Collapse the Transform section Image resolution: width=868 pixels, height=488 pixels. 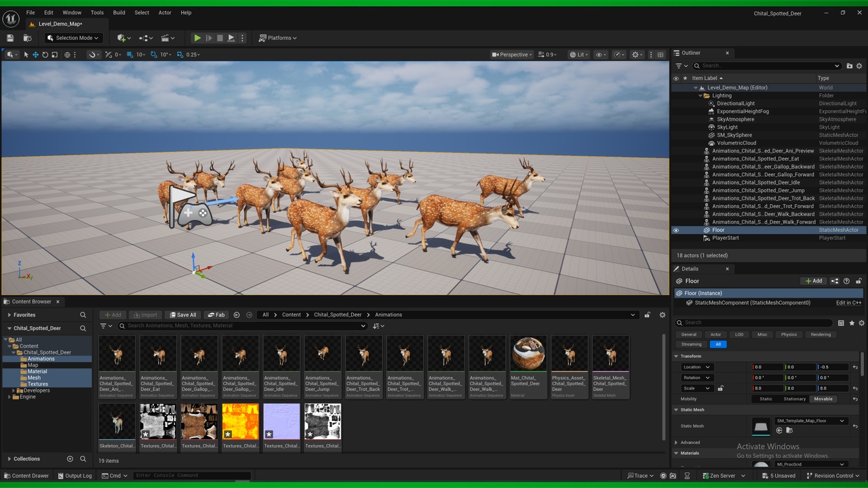pyautogui.click(x=676, y=356)
